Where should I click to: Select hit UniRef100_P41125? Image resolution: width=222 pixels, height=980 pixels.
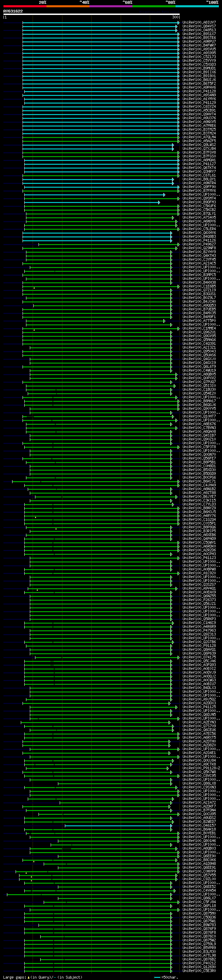tap(199, 707)
